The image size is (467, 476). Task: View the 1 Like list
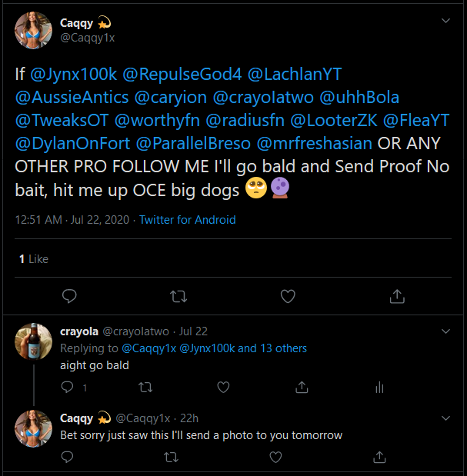point(33,259)
